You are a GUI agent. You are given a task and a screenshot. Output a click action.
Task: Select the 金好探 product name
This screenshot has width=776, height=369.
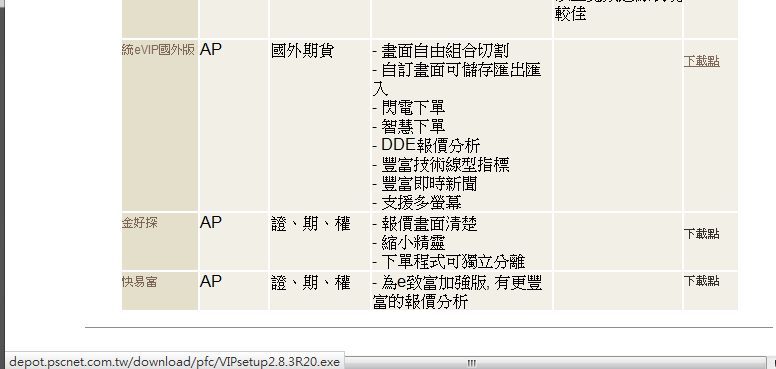(x=140, y=223)
